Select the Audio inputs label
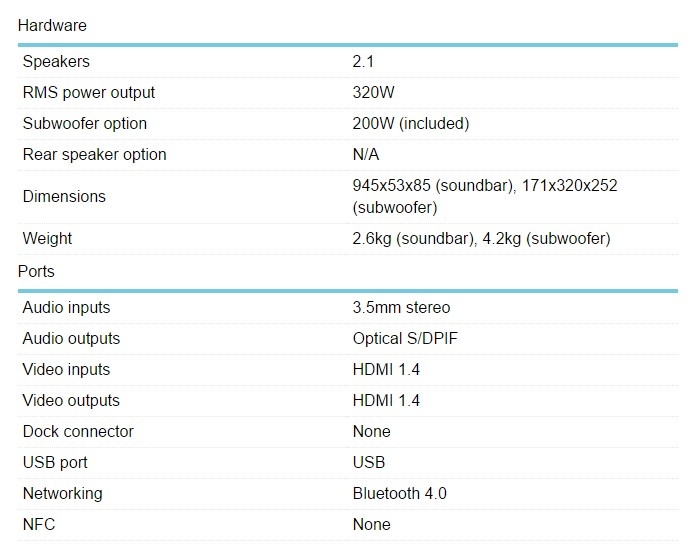 click(67, 308)
